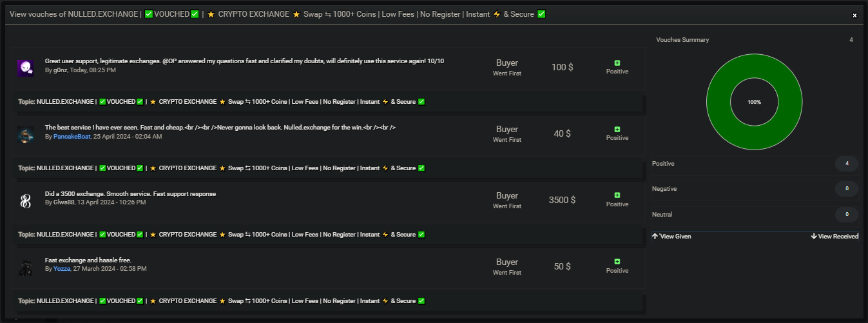
Task: Open Yozza user avatar
Action: (25, 268)
